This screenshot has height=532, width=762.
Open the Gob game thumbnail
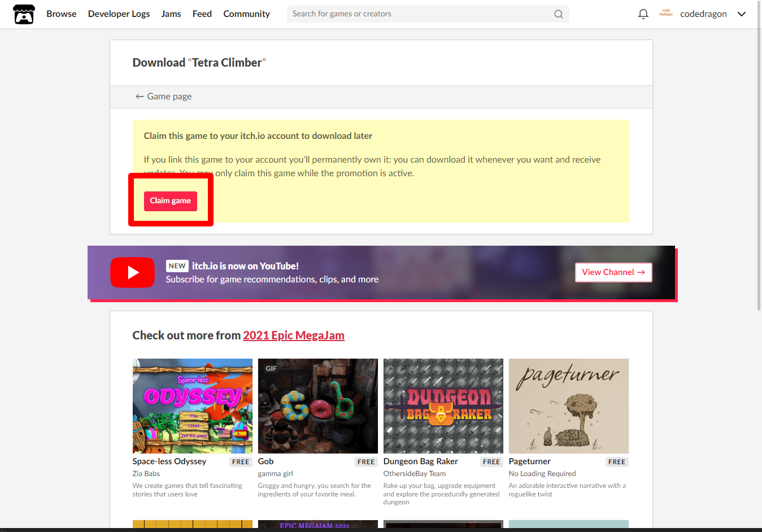(318, 406)
